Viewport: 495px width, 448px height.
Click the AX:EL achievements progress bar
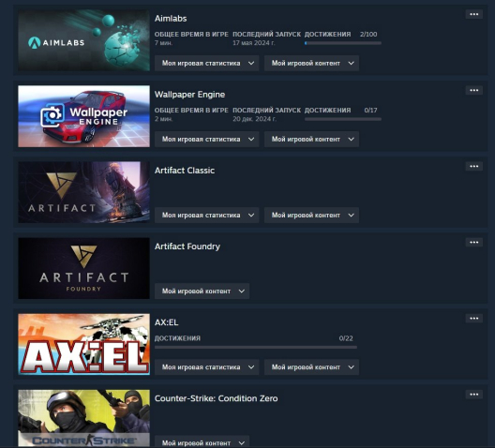pyautogui.click(x=256, y=348)
